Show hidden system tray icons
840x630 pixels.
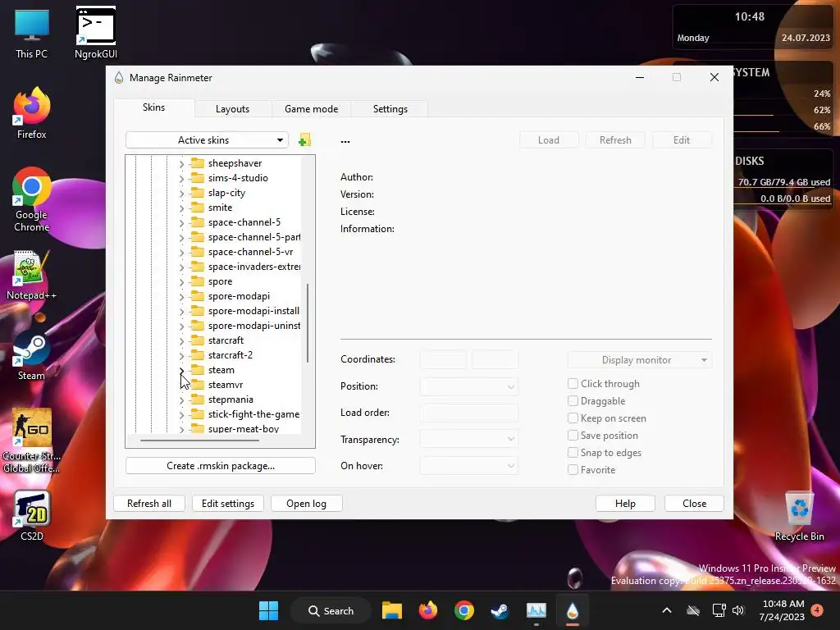[667, 610]
